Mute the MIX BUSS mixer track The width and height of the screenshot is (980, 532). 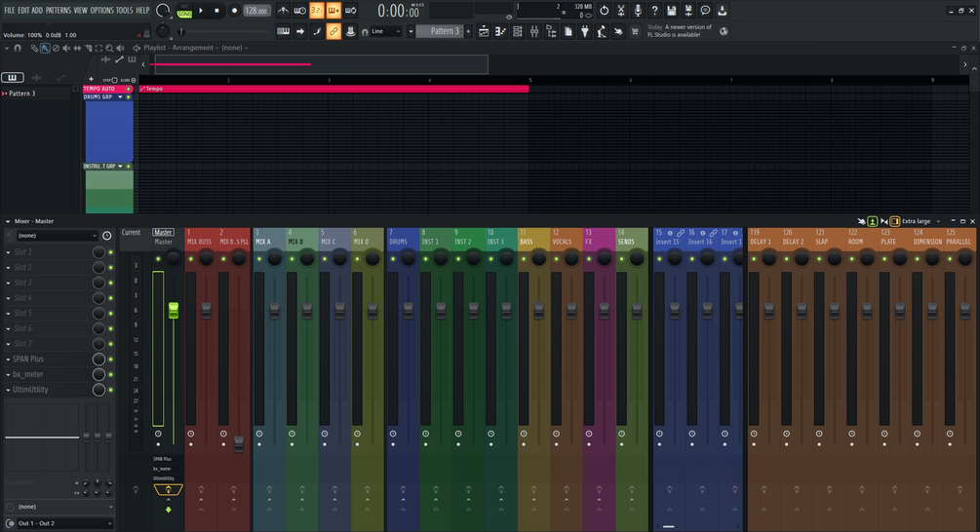190,258
